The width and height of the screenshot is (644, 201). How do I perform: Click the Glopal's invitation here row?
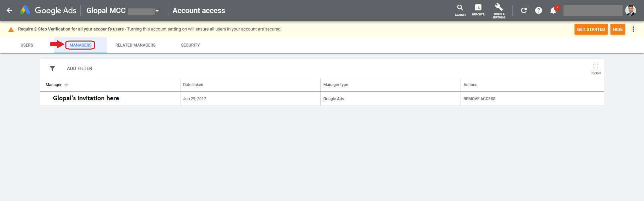click(x=86, y=98)
